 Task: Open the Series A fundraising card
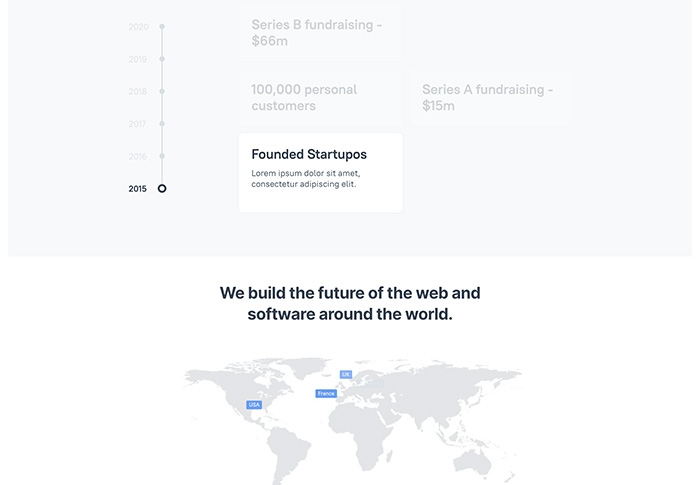488,97
